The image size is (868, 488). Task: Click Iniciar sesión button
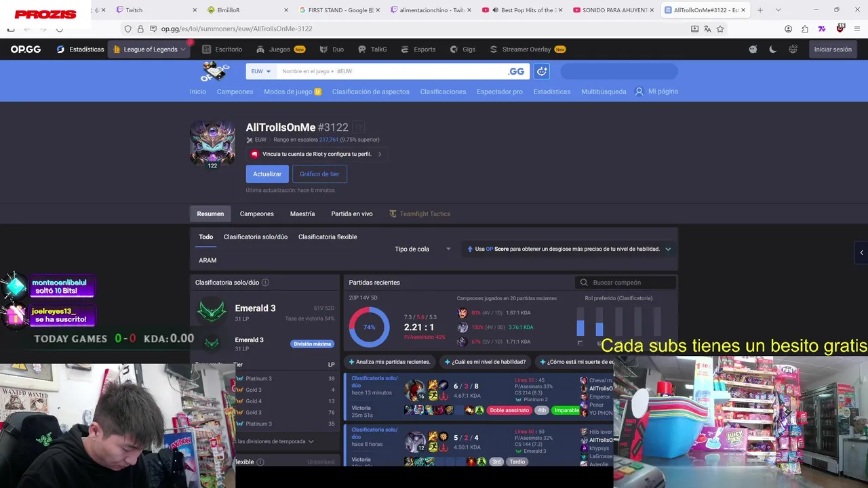(x=833, y=49)
